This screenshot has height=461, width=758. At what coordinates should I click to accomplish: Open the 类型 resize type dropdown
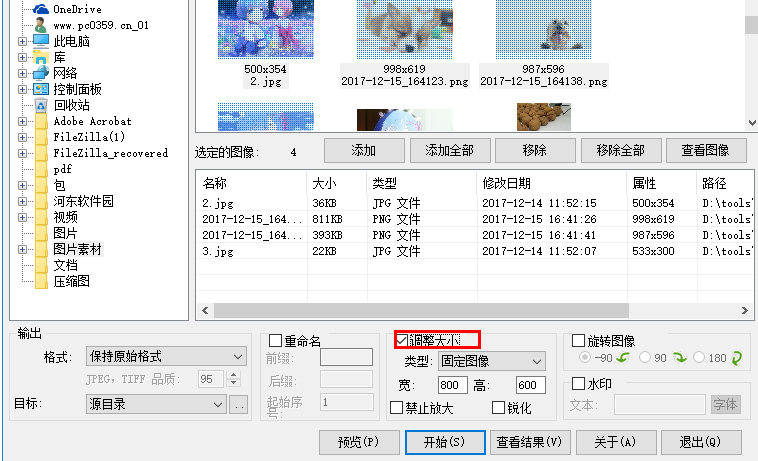click(x=492, y=361)
